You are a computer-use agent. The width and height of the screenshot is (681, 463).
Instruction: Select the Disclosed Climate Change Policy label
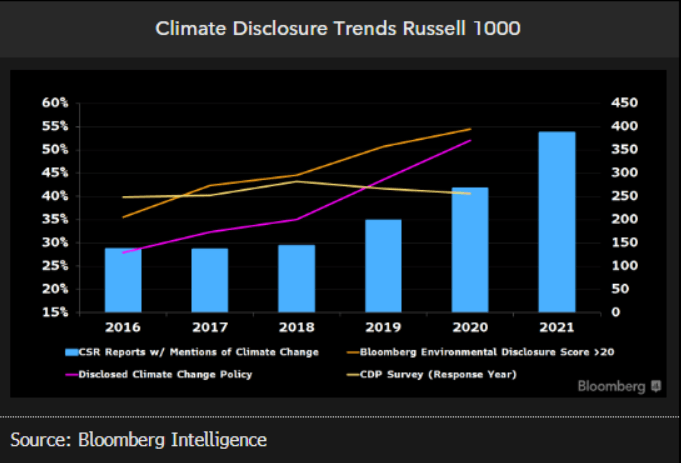(x=165, y=375)
